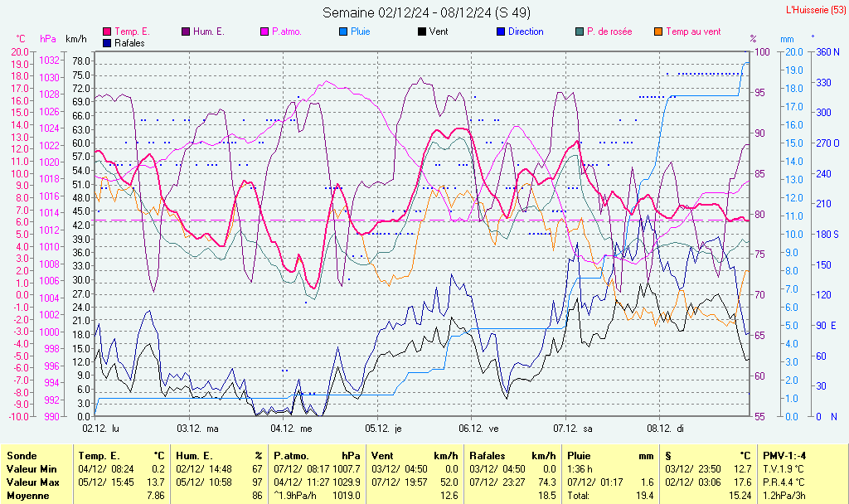849x504 pixels.
Task: Click the % humidity axis unit label
Action: tap(753, 39)
